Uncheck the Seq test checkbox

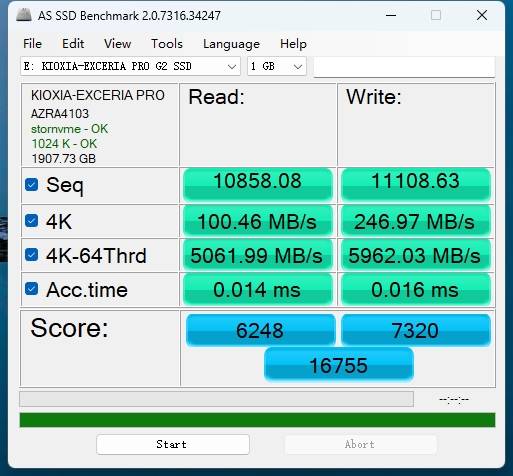coord(32,184)
